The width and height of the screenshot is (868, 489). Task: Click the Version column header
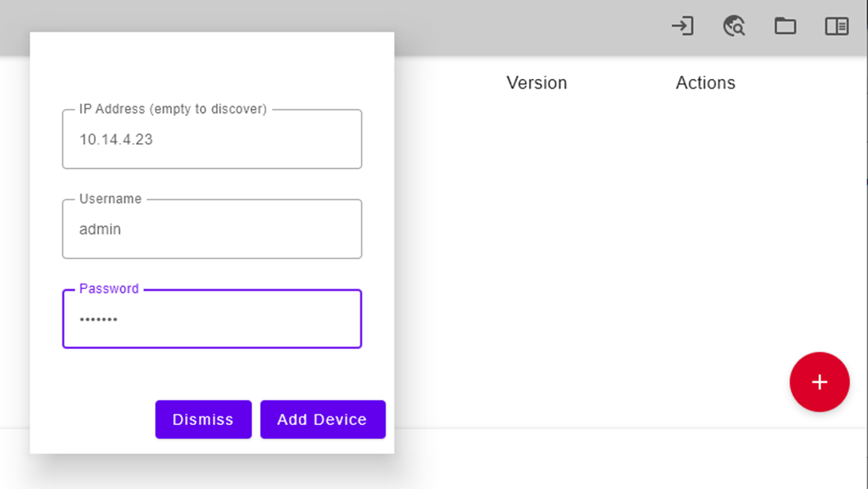pos(537,83)
